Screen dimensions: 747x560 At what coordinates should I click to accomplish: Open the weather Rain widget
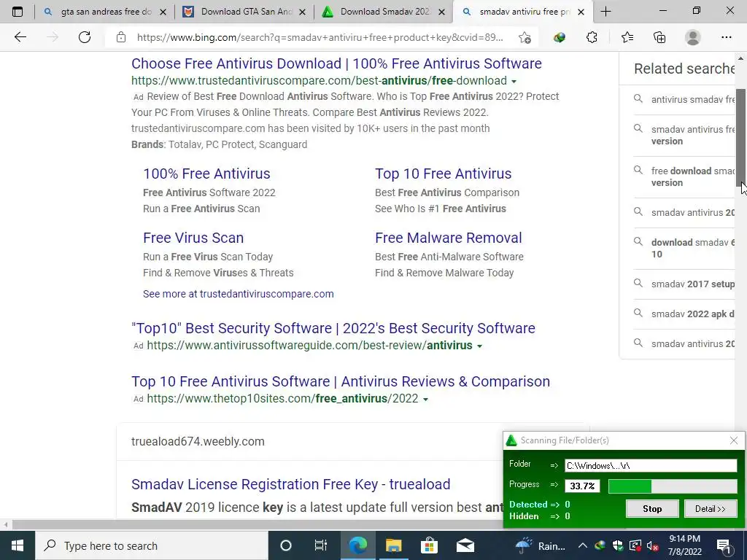[541, 545]
